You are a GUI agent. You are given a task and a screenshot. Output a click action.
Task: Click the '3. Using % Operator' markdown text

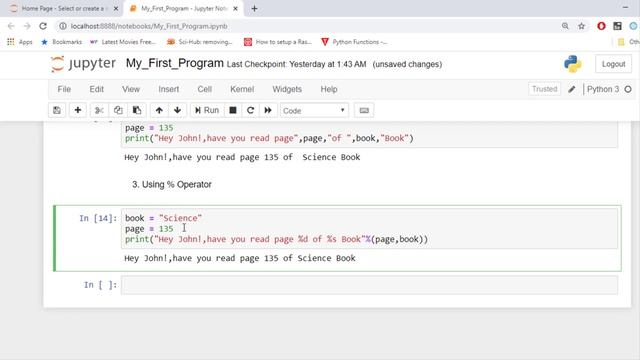pyautogui.click(x=171, y=184)
